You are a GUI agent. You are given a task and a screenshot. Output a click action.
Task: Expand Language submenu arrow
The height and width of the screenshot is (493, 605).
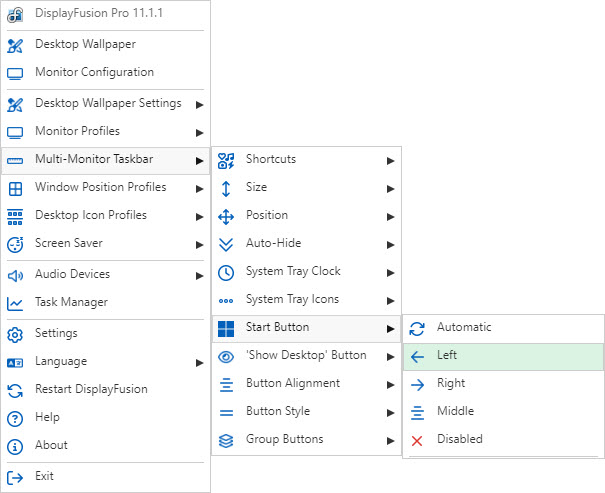click(x=199, y=363)
